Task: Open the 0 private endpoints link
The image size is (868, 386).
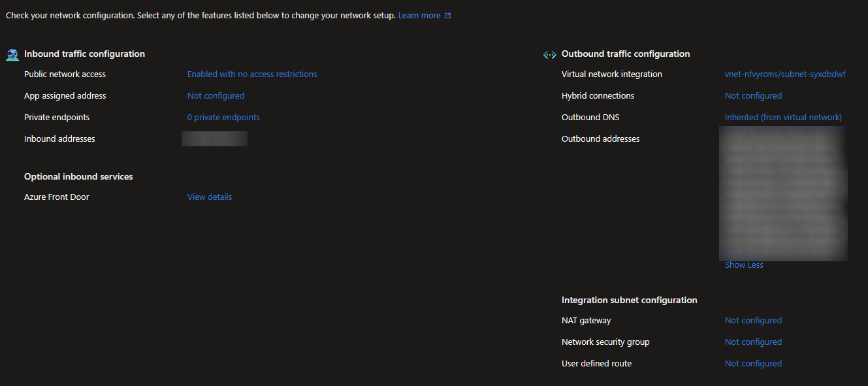Action: coord(223,118)
